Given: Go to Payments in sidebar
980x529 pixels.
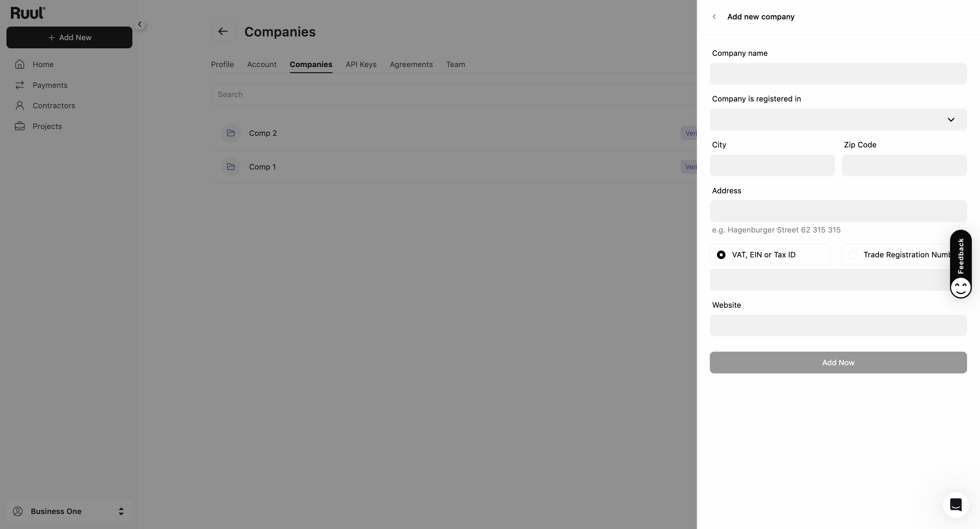Looking at the screenshot, I should click(50, 85).
